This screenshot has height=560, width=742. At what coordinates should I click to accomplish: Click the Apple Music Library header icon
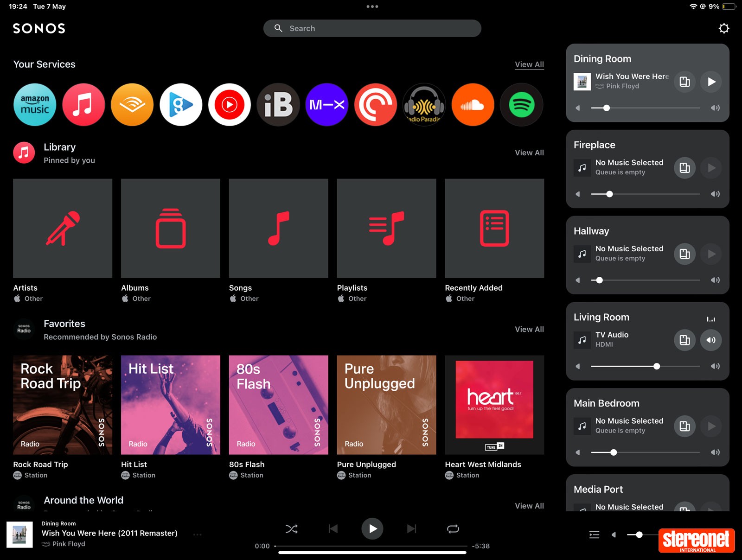(x=24, y=153)
